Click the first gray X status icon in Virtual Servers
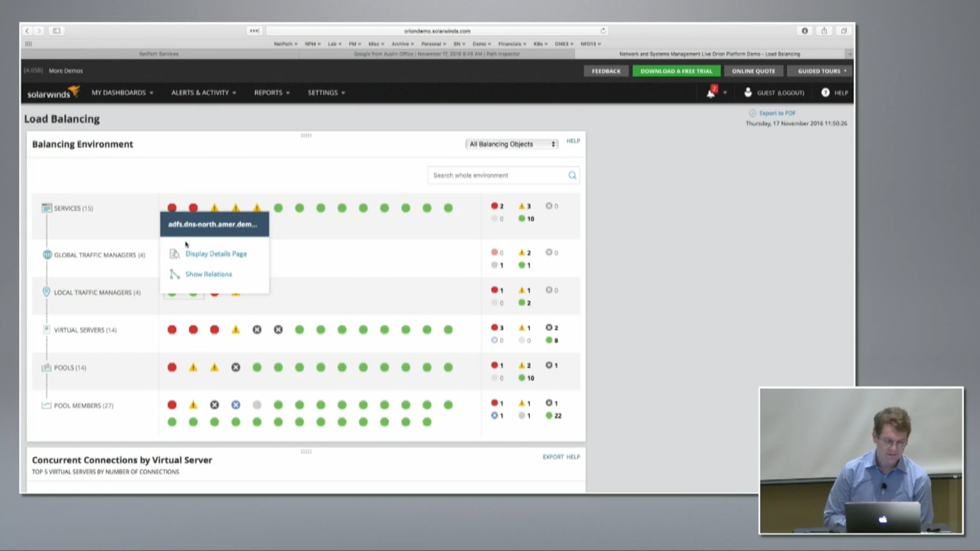980x551 pixels. (257, 329)
